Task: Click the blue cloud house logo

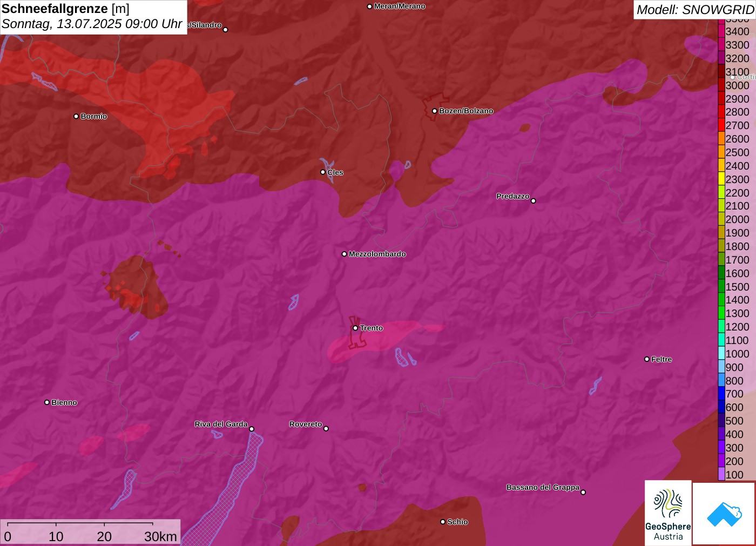Action: click(724, 514)
